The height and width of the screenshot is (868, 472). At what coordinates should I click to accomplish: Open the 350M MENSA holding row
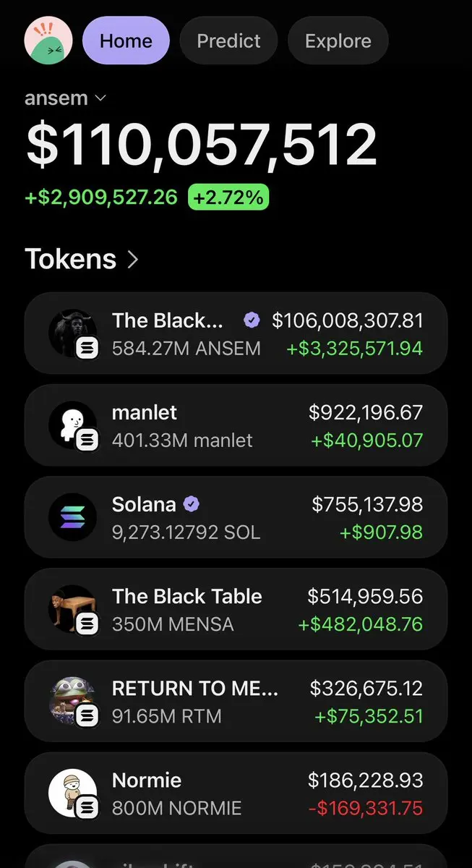(x=236, y=609)
